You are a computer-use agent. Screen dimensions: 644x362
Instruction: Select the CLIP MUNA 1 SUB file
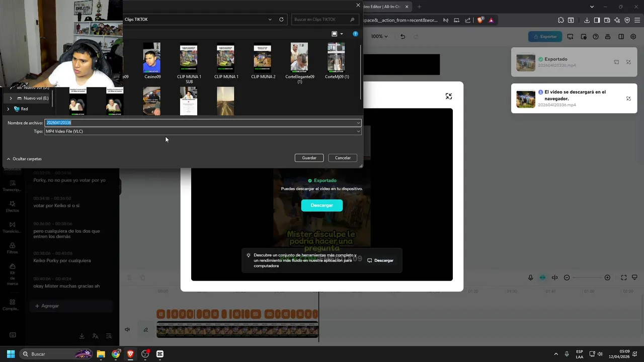189,64
